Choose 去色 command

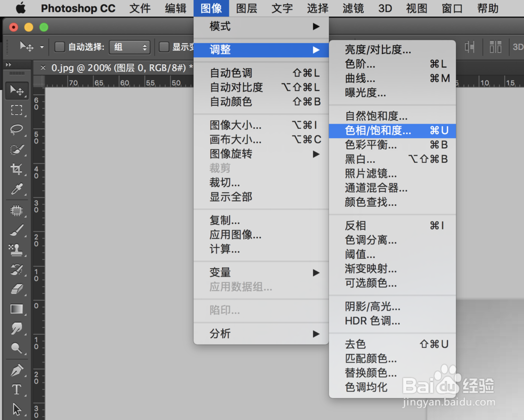392,344
